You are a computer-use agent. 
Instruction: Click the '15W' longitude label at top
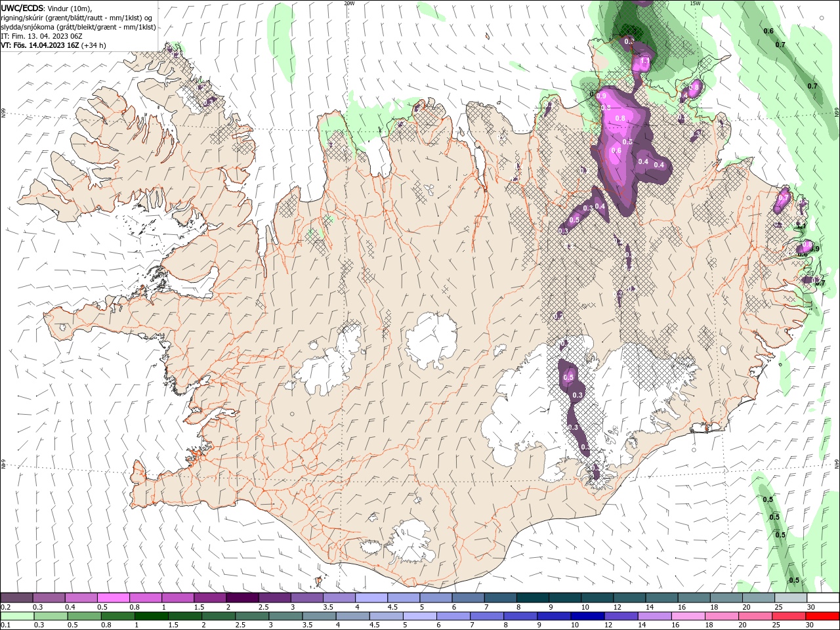coord(695,3)
